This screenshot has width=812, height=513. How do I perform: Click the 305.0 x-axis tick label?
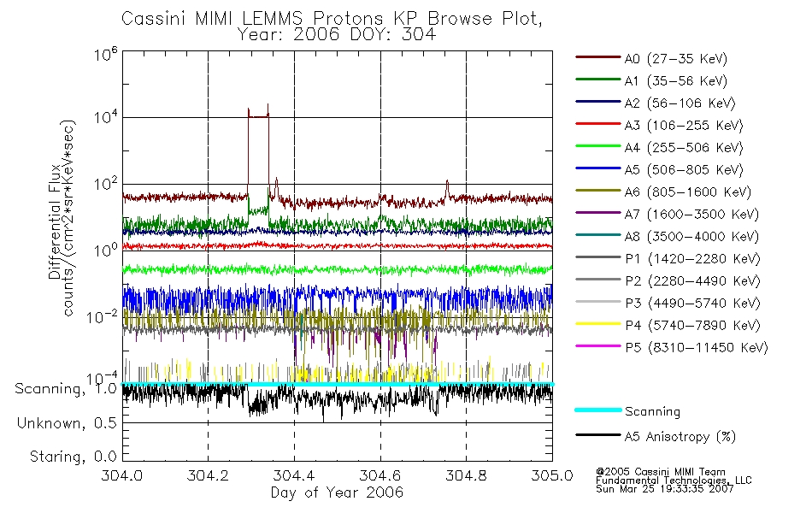(x=552, y=475)
